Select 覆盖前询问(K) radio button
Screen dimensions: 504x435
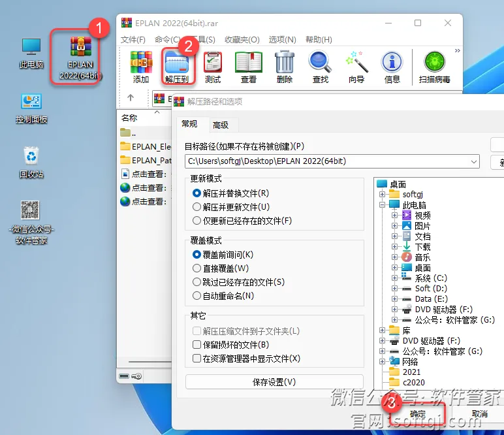point(197,255)
